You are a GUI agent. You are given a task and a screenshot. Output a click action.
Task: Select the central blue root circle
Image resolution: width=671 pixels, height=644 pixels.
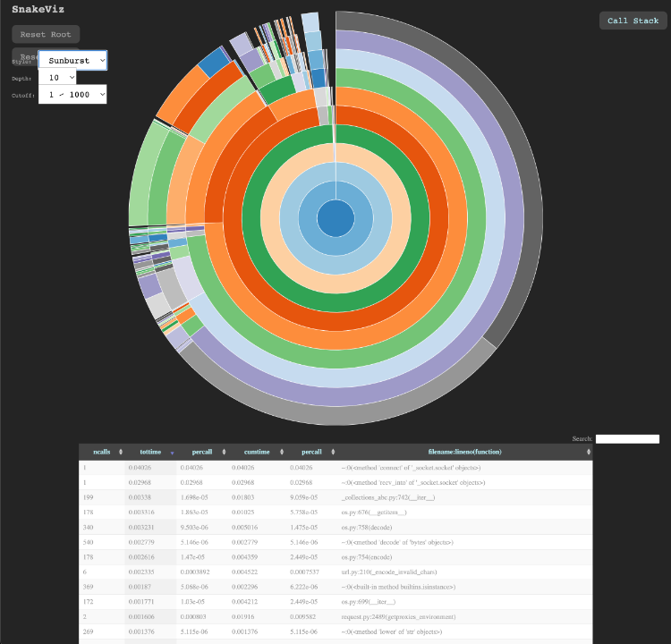point(335,218)
